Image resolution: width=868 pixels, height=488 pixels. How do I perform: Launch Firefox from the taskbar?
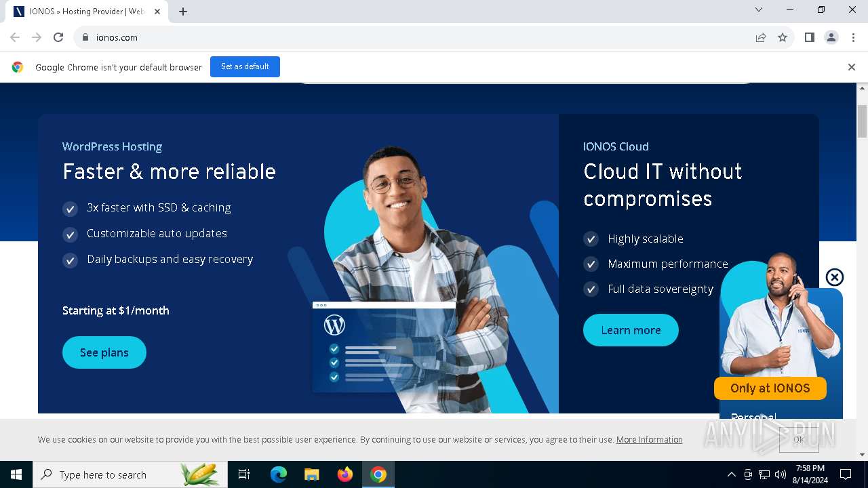345,474
